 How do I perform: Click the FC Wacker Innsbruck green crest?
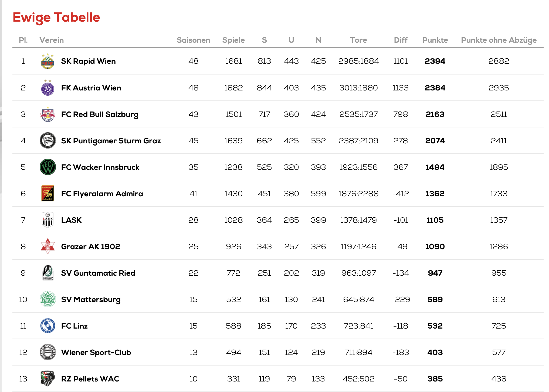click(48, 167)
